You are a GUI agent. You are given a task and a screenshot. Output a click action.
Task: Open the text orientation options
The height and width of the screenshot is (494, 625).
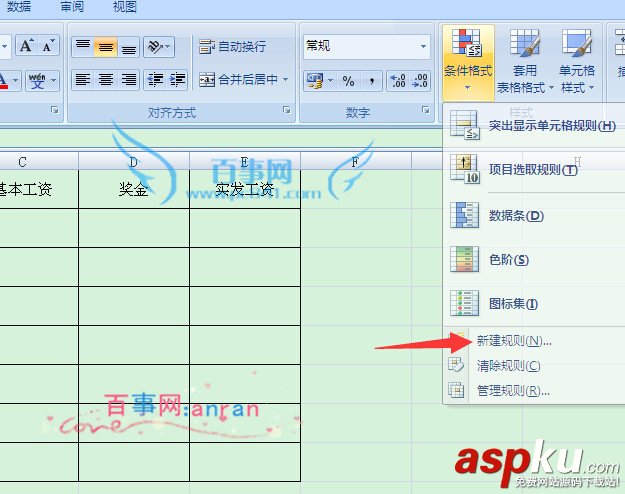159,47
